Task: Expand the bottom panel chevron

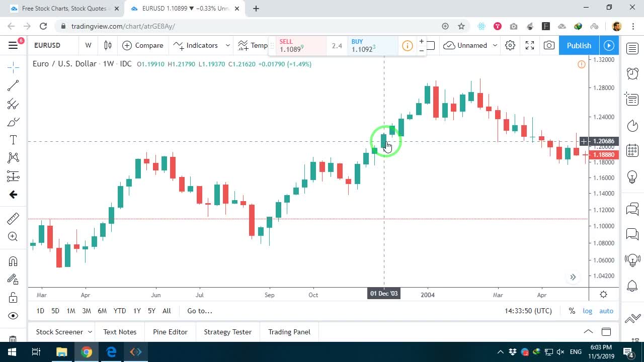Action: click(x=588, y=331)
